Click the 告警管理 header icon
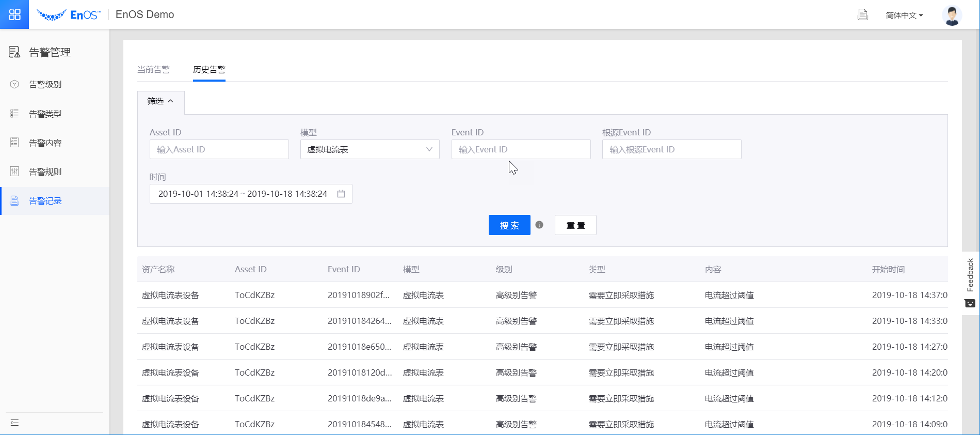The height and width of the screenshot is (435, 980). coord(14,52)
